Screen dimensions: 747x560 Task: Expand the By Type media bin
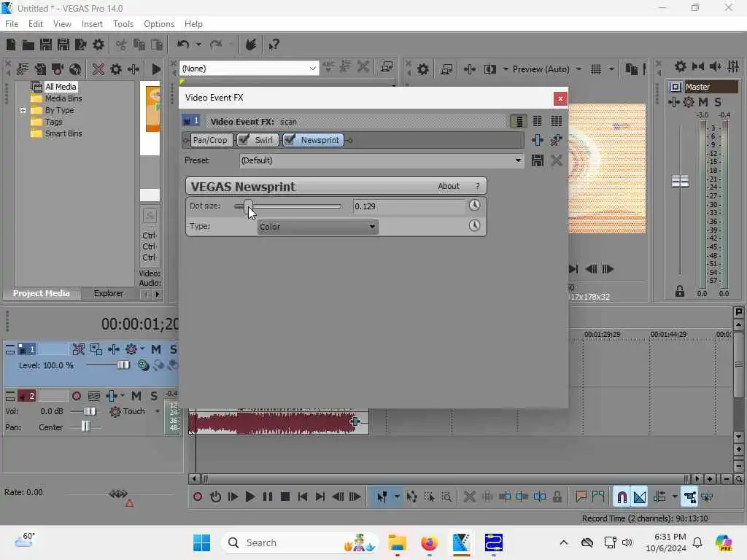coord(23,111)
